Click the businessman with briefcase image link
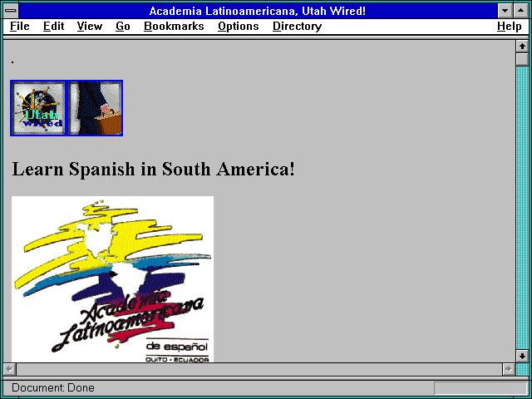This screenshot has width=532, height=399. pos(95,108)
